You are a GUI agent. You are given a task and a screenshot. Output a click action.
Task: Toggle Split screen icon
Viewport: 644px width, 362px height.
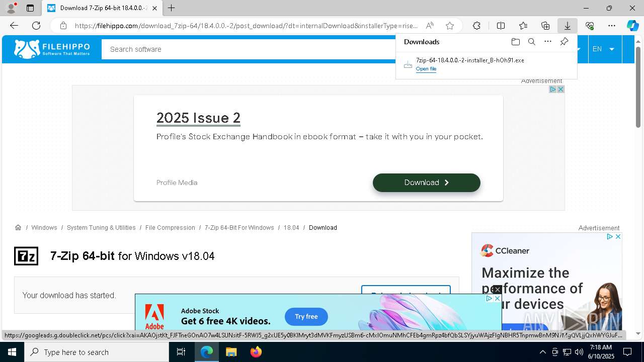tap(501, 26)
